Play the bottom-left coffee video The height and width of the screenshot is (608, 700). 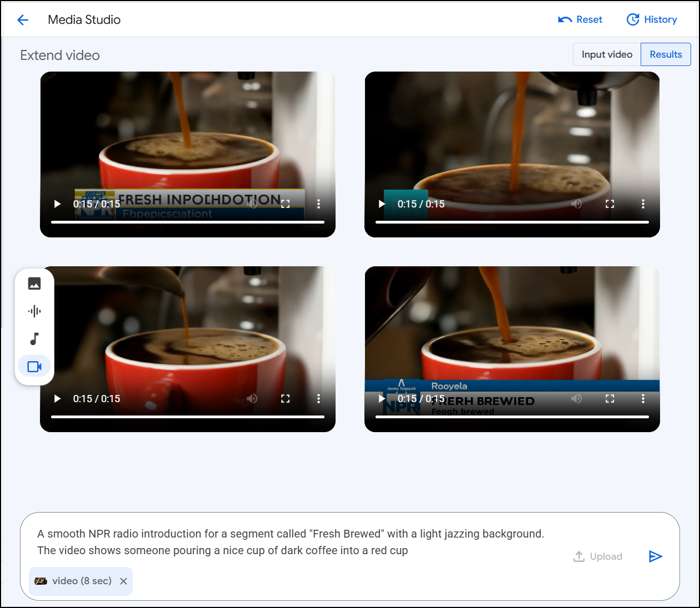point(57,398)
